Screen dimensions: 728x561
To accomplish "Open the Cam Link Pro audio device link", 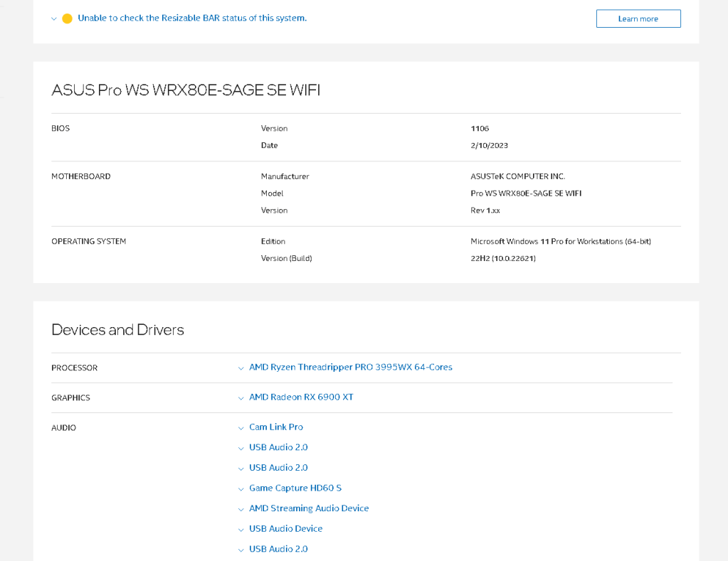I will click(x=276, y=427).
